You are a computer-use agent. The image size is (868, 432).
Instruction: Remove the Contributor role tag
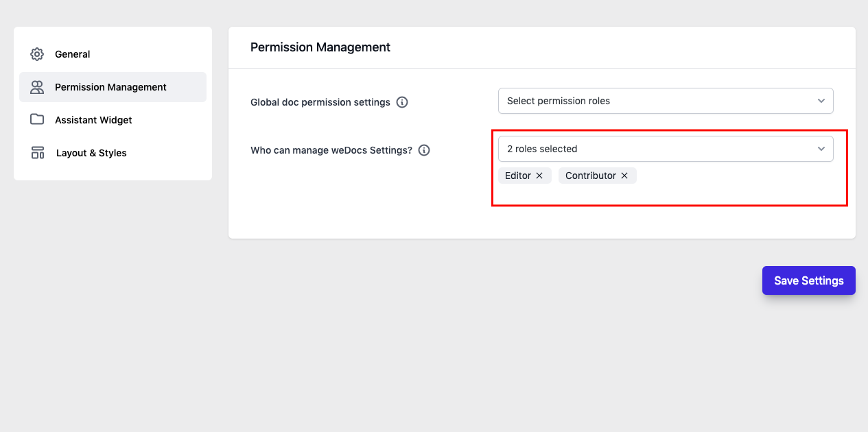coord(624,176)
